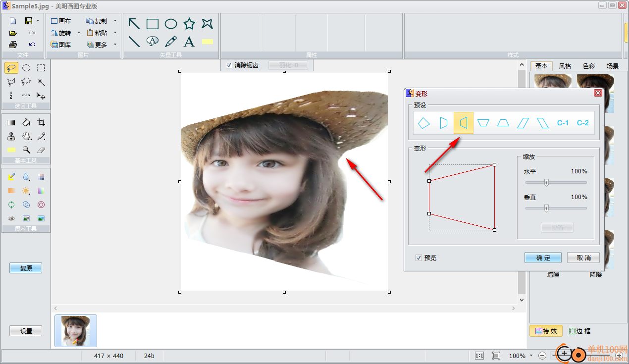Select the crop tool
Screen dimensions: 629x364
coord(41,122)
